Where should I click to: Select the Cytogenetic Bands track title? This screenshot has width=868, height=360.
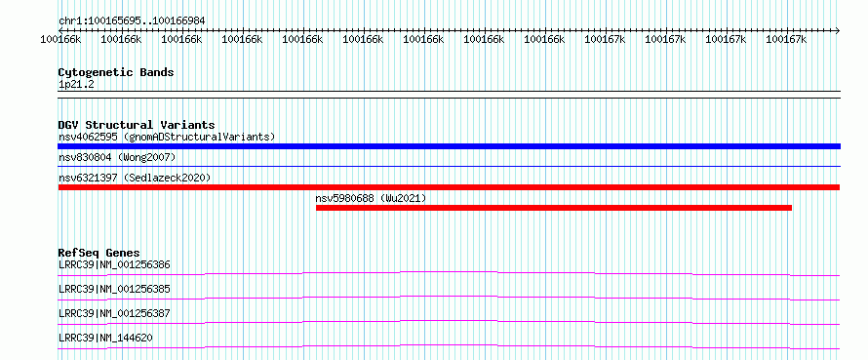116,72
